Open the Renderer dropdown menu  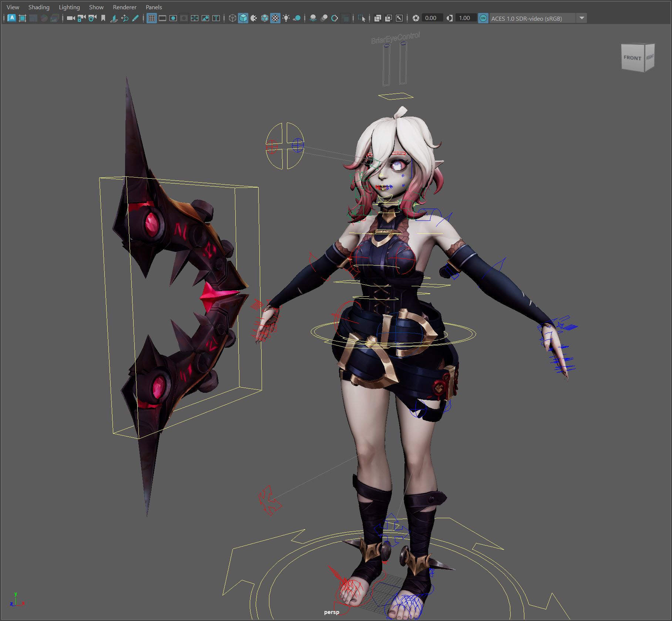[124, 7]
